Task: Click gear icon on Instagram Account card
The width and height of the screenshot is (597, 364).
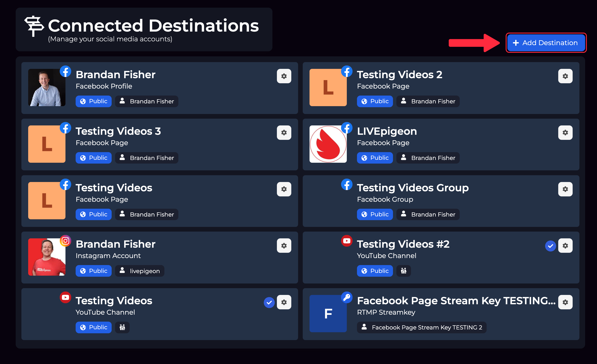Action: click(x=284, y=246)
